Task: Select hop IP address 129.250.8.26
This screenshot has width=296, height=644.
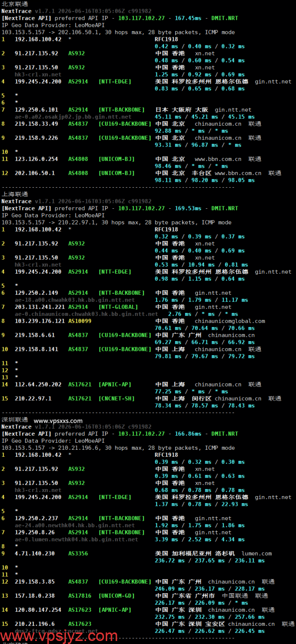Action: [35, 532]
